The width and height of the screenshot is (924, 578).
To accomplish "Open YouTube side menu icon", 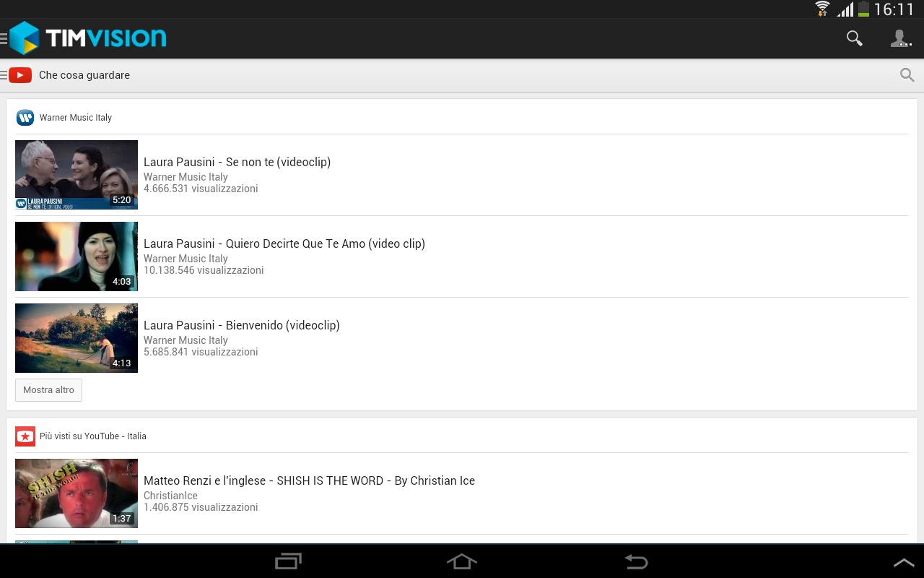I will coord(16,75).
